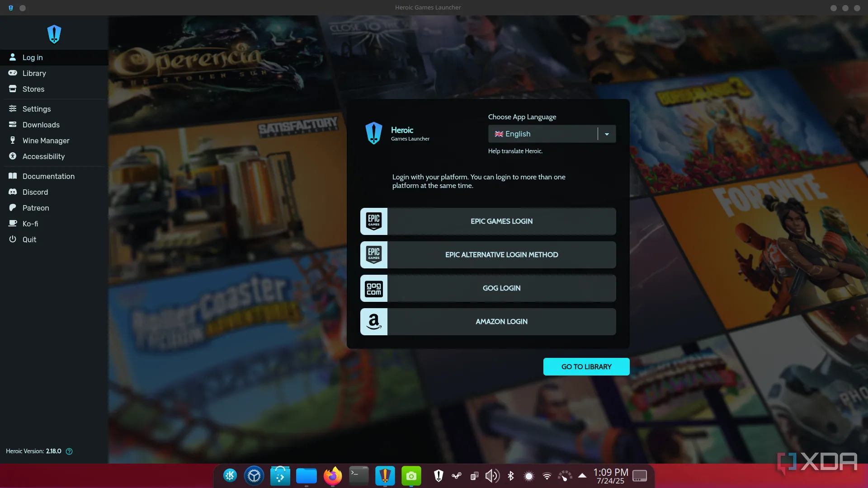868x488 pixels.
Task: Click the system monitor gauge tray icon
Action: coord(565,476)
